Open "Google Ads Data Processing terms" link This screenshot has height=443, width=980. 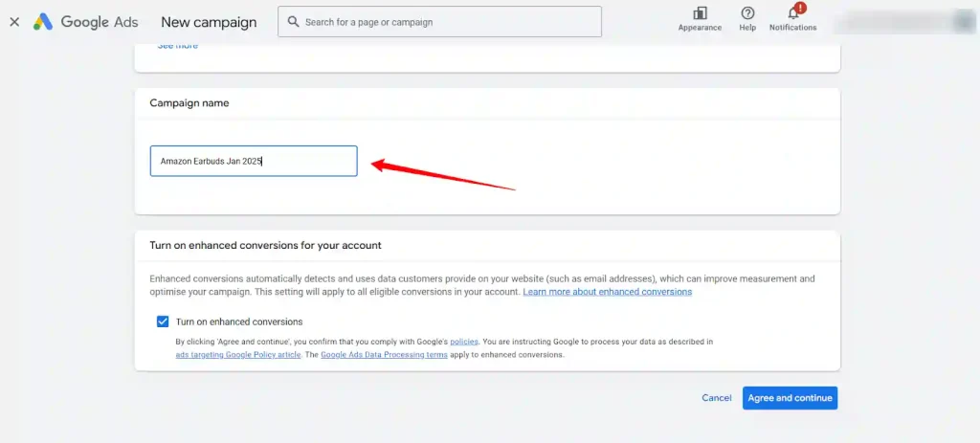[x=384, y=354]
